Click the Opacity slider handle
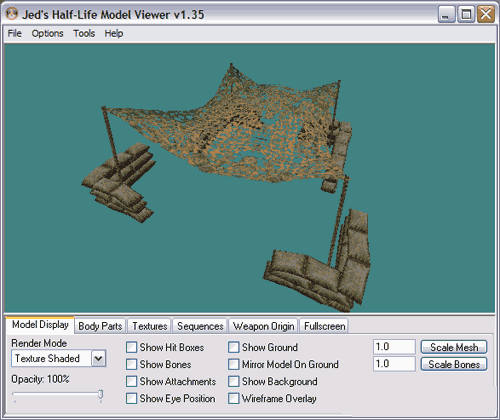500x420 pixels. point(100,395)
